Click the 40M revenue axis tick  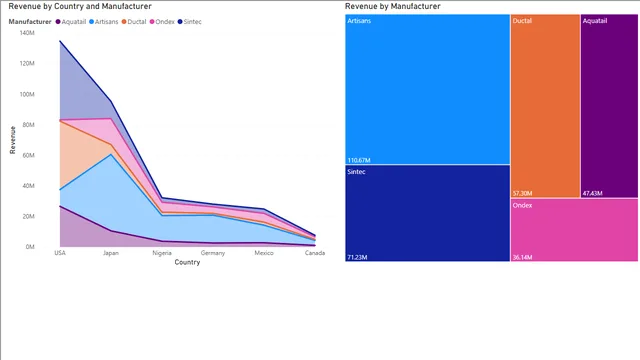click(x=29, y=186)
